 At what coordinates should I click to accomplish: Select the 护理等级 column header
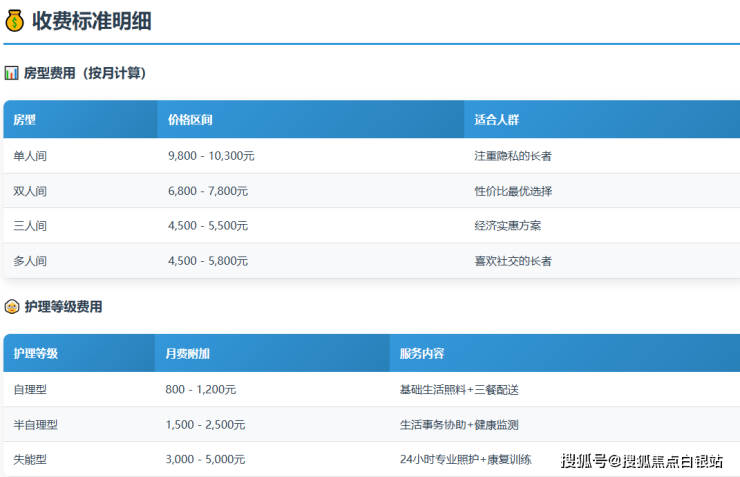click(x=36, y=354)
